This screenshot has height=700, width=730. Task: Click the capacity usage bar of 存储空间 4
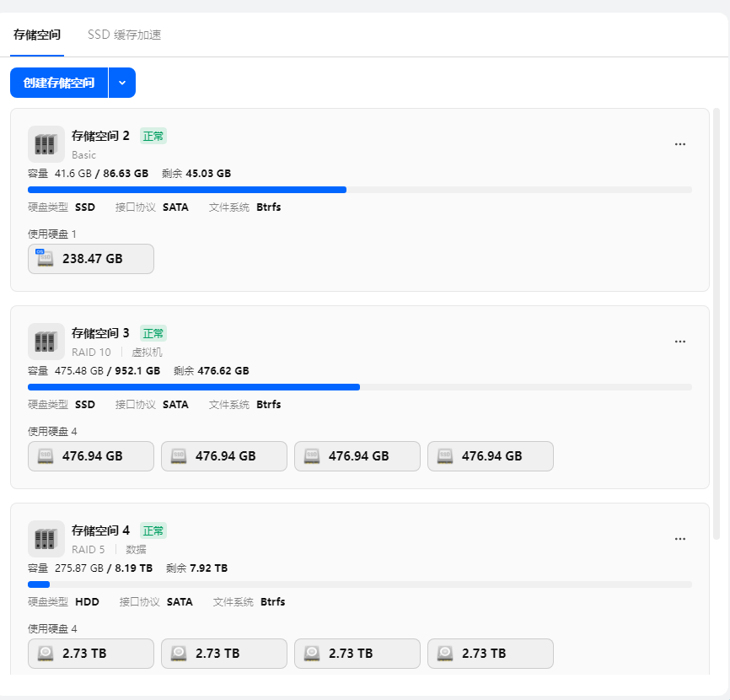(x=359, y=584)
